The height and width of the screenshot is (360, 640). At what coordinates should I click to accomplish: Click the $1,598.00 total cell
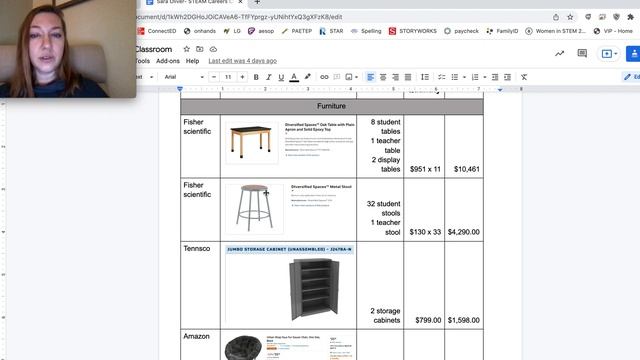tap(464, 285)
